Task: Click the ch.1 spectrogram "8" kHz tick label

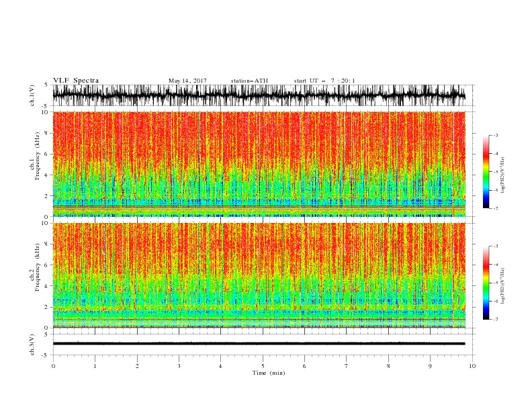Action: click(47, 133)
